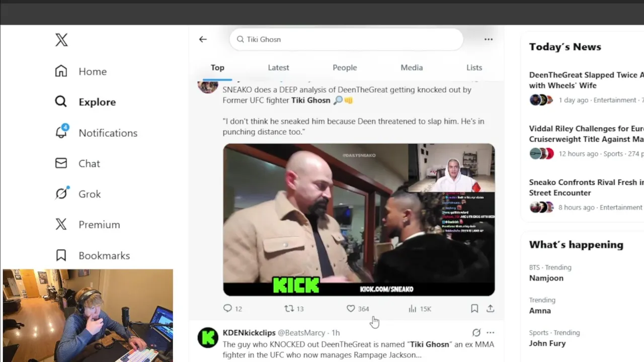Switch to the Media tab

point(412,68)
